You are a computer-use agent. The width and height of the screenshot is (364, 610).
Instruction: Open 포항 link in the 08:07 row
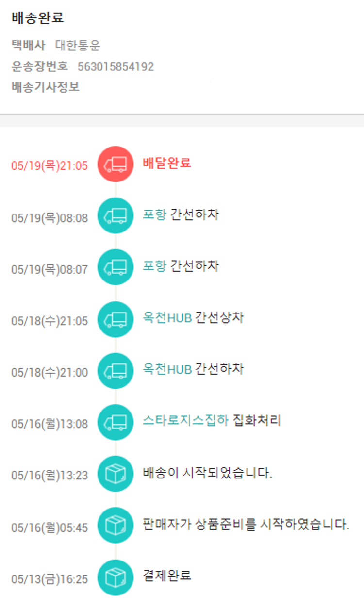pyautogui.click(x=154, y=266)
